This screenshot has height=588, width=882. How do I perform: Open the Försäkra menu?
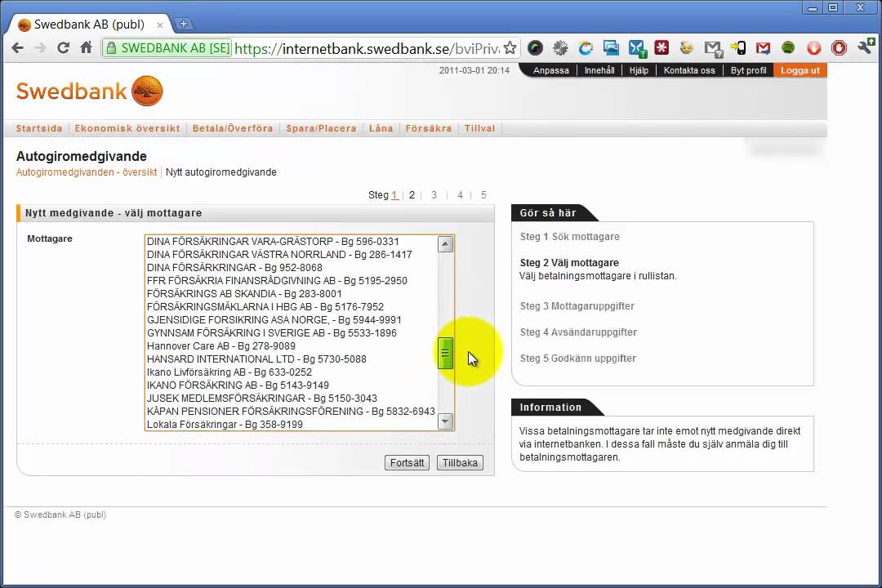click(x=429, y=128)
